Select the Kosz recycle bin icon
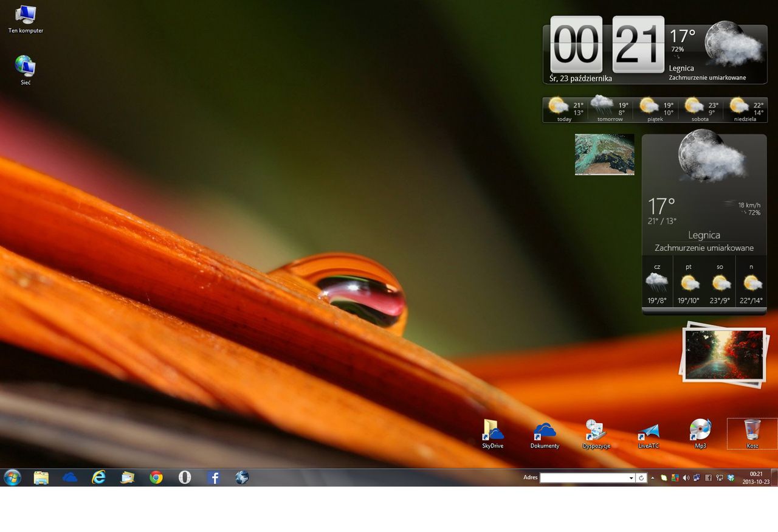Viewport: 778px width, 532px height. pos(752,434)
